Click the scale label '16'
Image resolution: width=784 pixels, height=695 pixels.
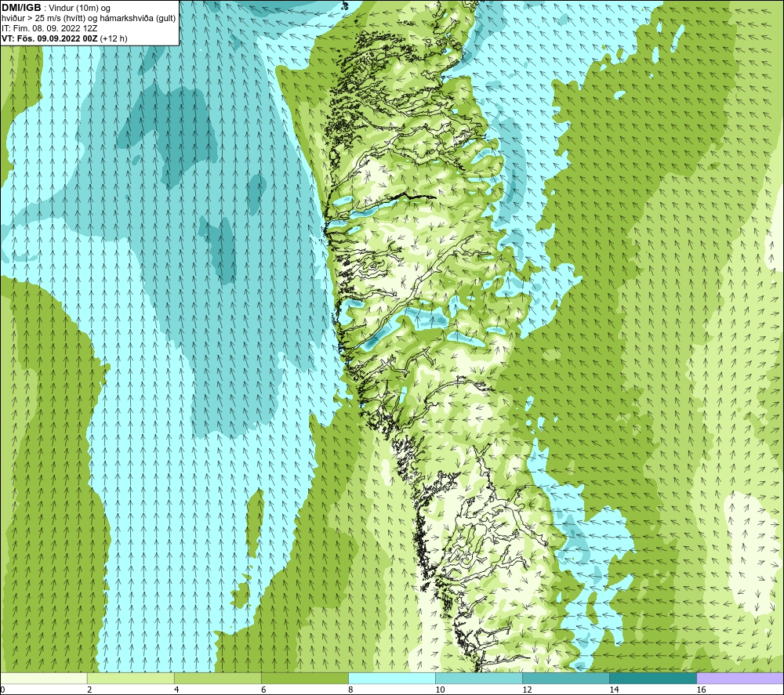[701, 690]
